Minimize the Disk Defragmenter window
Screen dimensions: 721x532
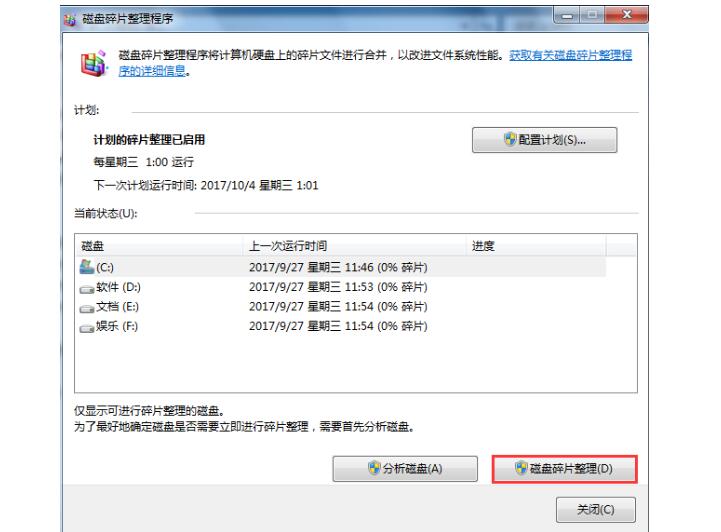coord(567,16)
